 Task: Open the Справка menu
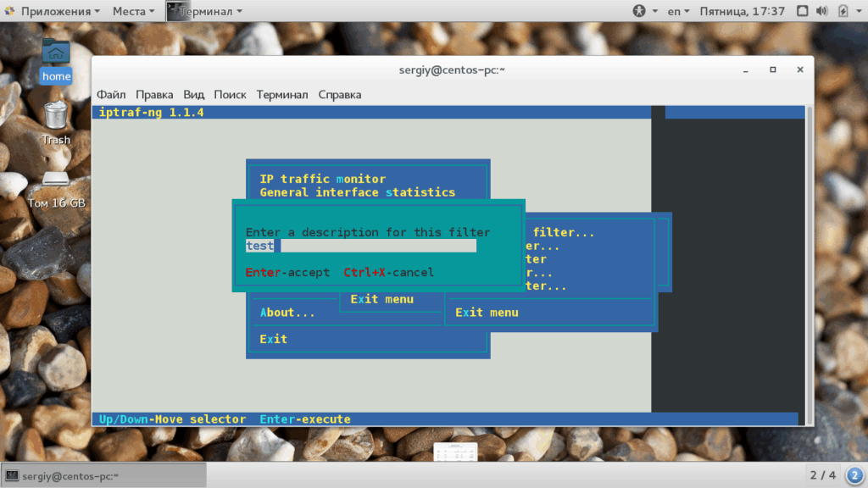click(x=339, y=95)
